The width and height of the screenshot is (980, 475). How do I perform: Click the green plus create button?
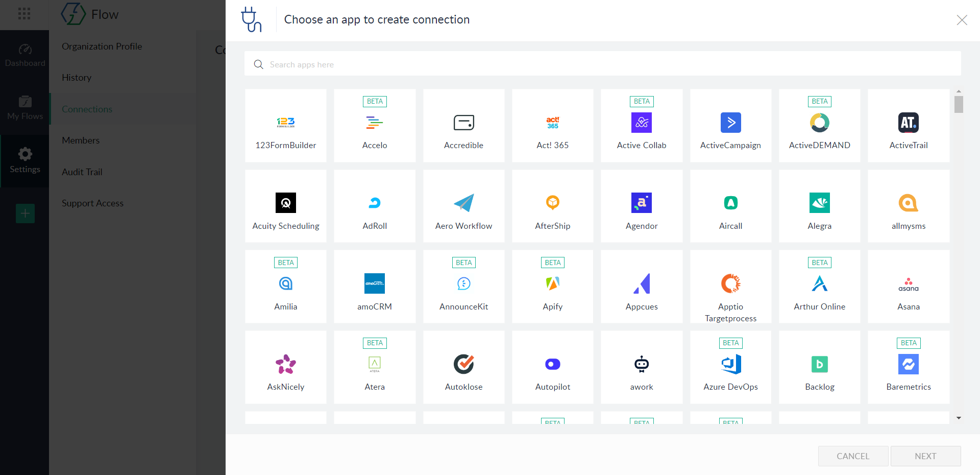tap(25, 213)
